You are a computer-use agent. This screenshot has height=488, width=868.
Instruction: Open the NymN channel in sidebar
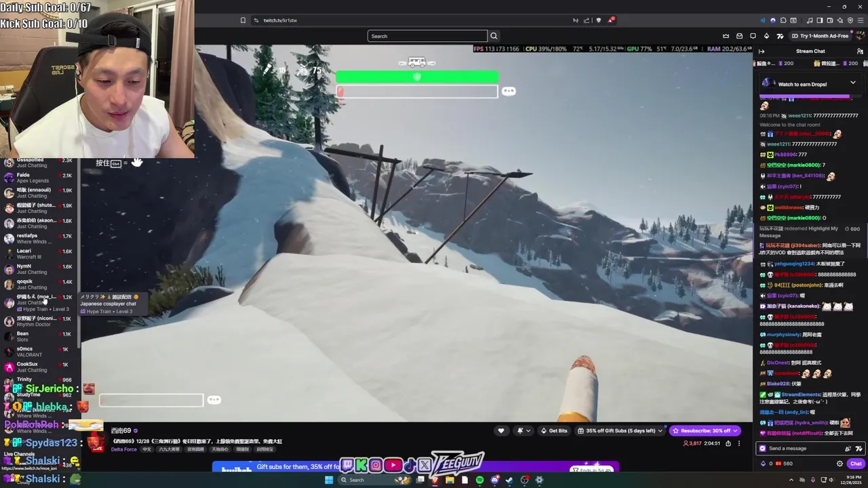coord(39,269)
